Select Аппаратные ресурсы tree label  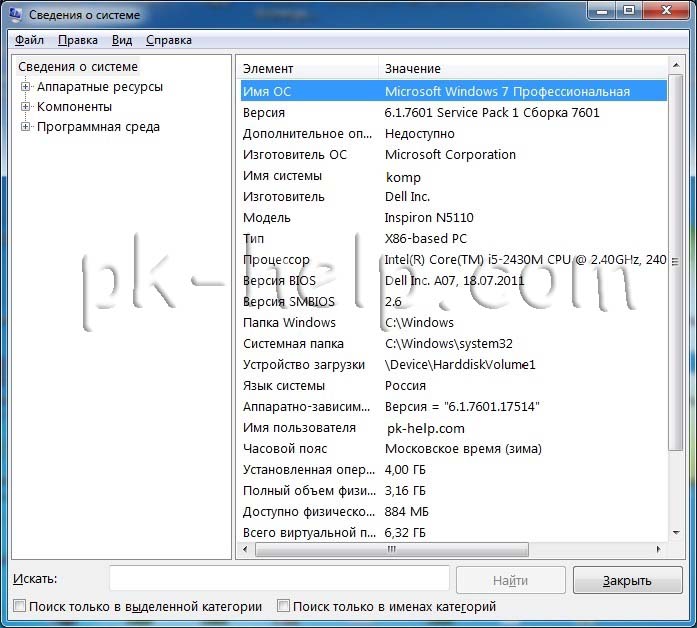click(100, 87)
